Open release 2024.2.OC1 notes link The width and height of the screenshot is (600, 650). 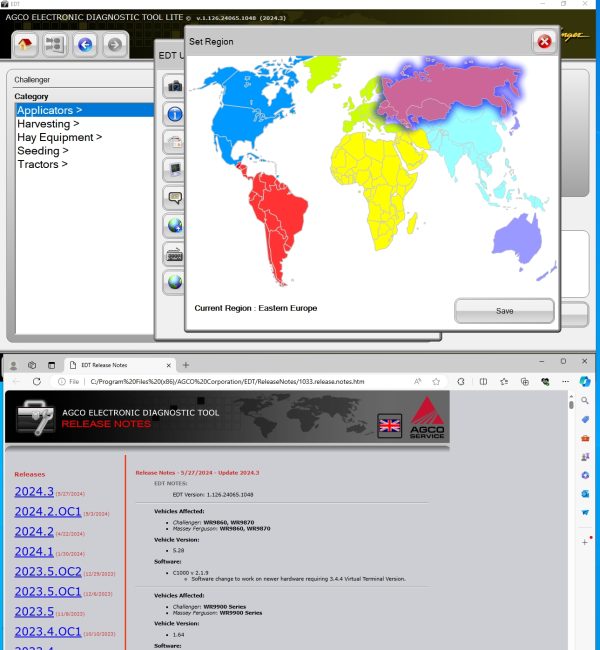click(x=48, y=512)
